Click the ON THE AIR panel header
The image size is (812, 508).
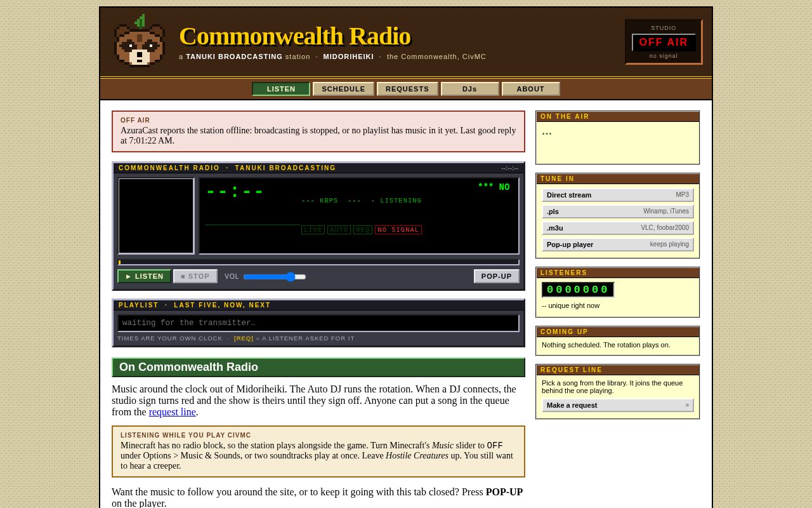tap(618, 117)
